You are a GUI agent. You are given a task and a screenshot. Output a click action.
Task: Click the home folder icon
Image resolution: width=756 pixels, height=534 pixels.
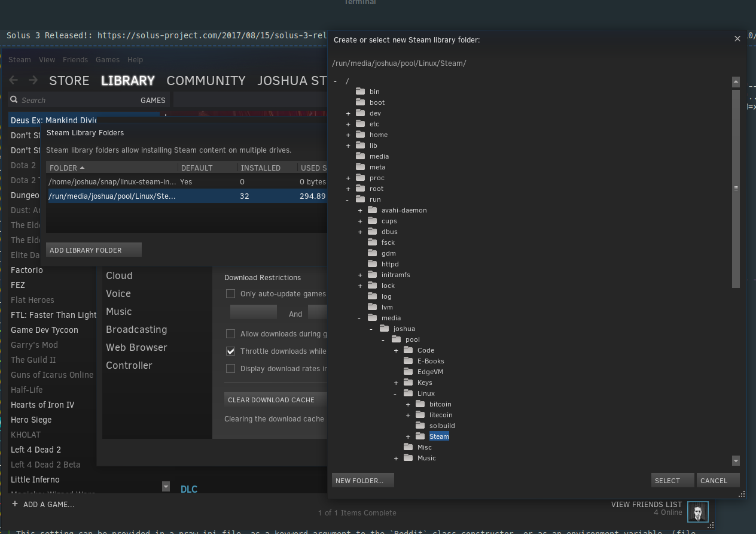[360, 135]
